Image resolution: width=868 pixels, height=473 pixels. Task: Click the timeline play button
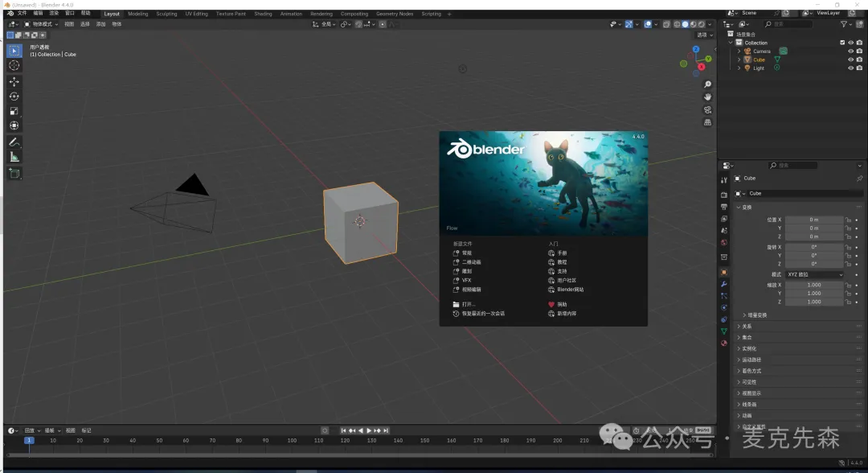click(x=369, y=430)
